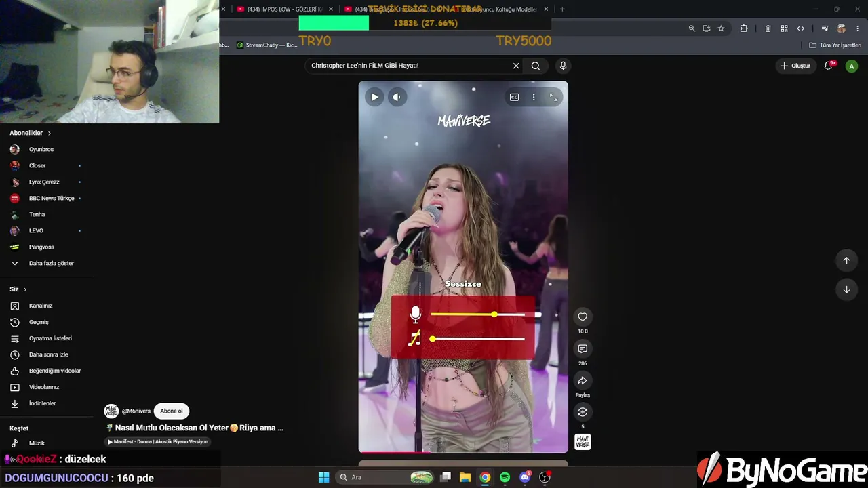Seek on the Shorts progress bar
868x488 pixels.
click(x=463, y=451)
